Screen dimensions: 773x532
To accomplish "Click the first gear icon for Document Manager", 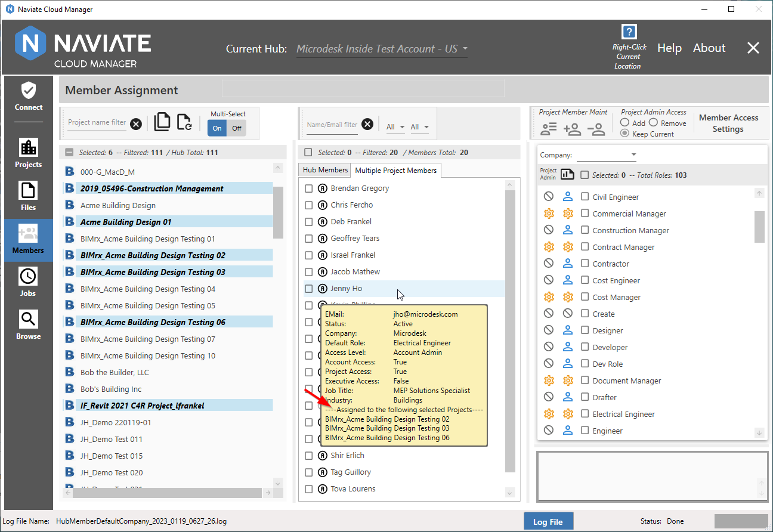I will (549, 381).
